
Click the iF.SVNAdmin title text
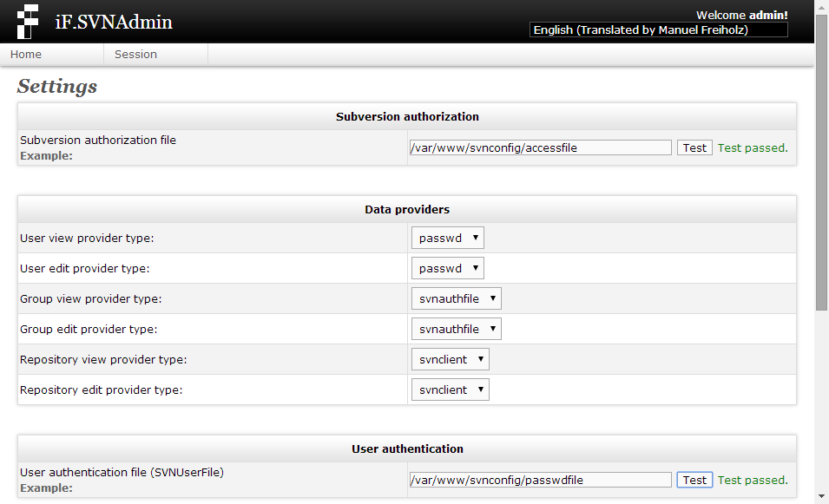pos(114,23)
